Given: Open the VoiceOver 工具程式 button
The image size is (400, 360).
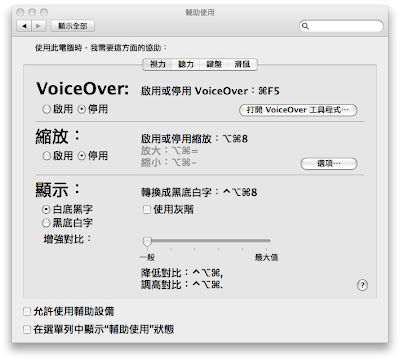Looking at the screenshot, I should click(x=298, y=110).
